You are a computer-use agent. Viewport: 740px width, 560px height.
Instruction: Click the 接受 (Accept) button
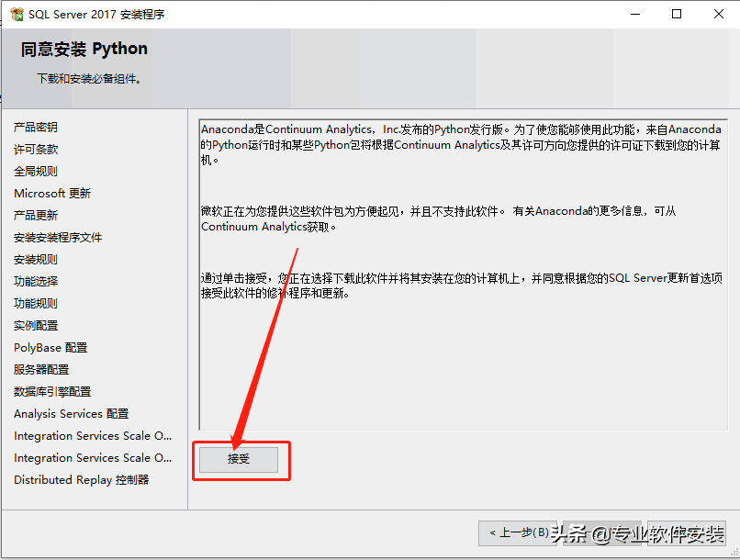click(x=239, y=459)
